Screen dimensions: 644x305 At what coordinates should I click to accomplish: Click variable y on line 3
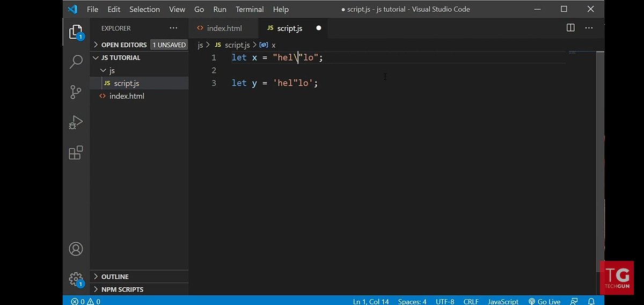[254, 83]
